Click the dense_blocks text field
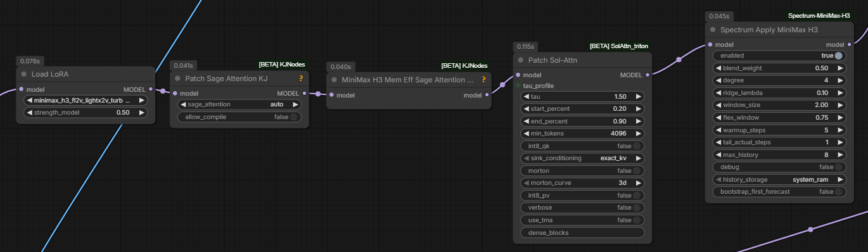 (582, 232)
